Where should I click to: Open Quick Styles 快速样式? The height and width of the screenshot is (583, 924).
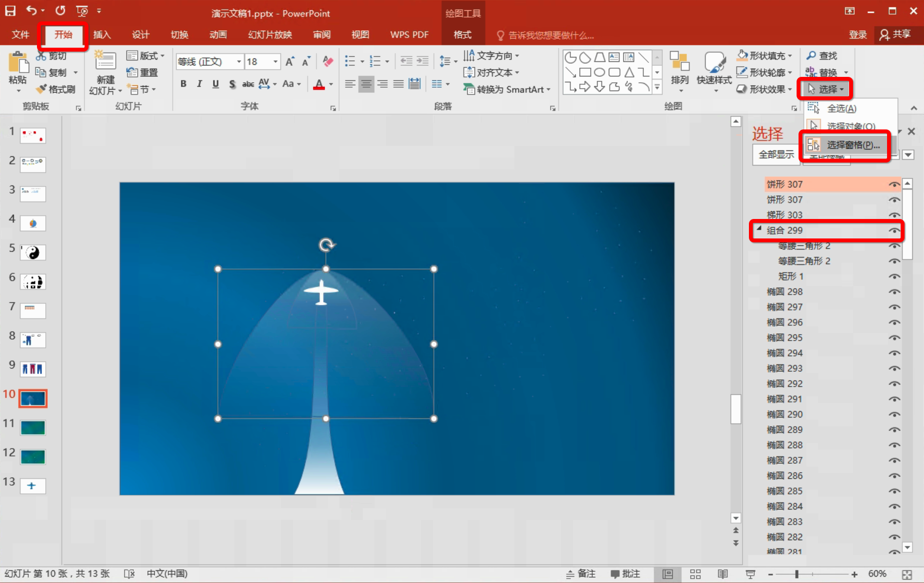(x=714, y=72)
